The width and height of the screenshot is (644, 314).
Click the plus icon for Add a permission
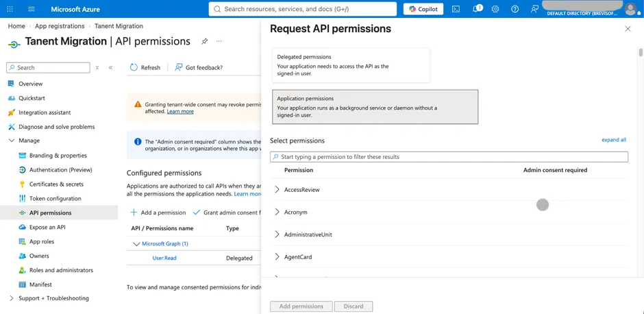(134, 213)
